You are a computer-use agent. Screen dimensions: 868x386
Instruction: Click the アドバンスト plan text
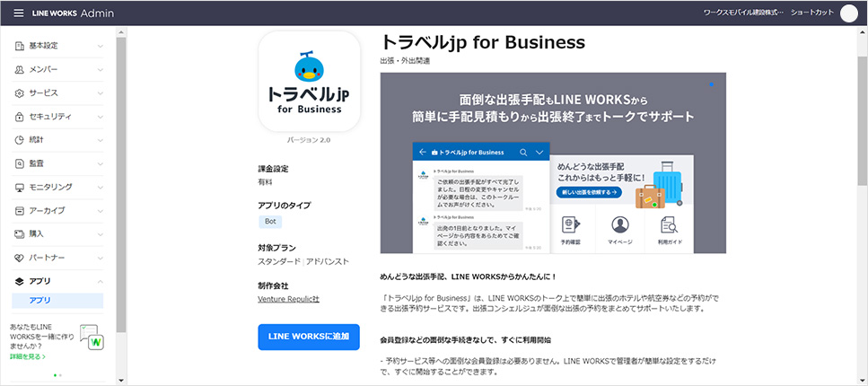click(327, 261)
